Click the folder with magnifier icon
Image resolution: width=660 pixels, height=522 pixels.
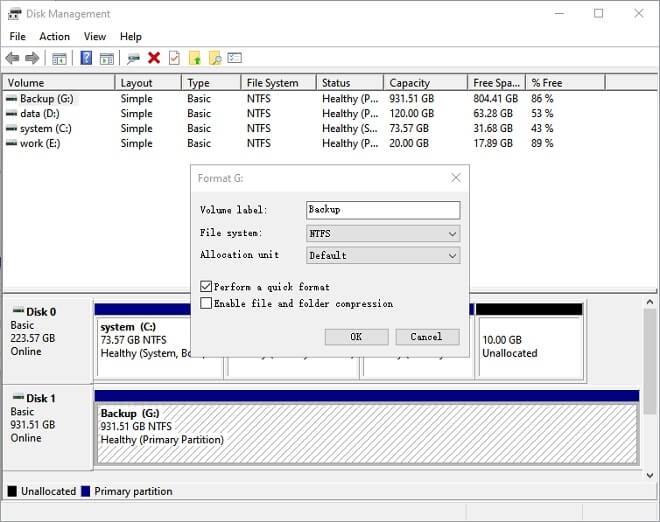pos(215,58)
